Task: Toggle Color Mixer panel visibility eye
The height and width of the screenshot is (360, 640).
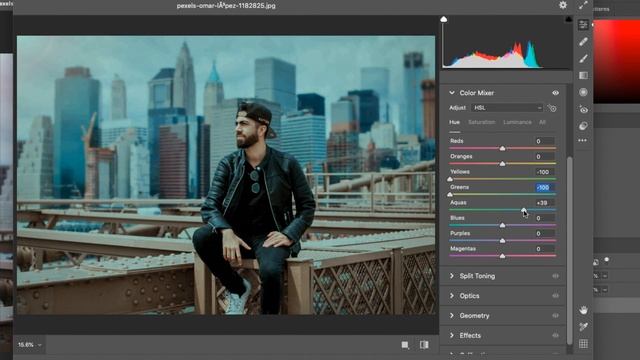Action: pos(556,93)
